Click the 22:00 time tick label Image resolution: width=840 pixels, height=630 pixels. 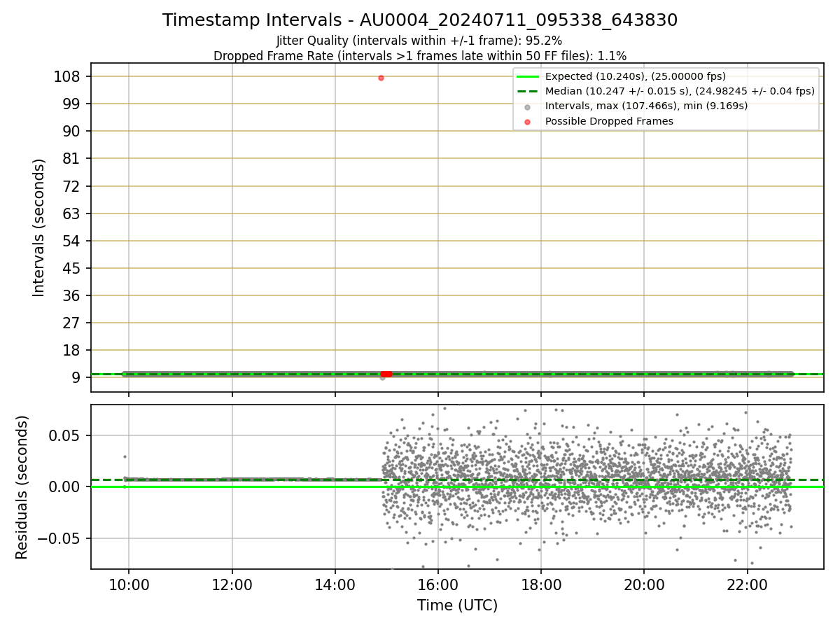point(748,585)
